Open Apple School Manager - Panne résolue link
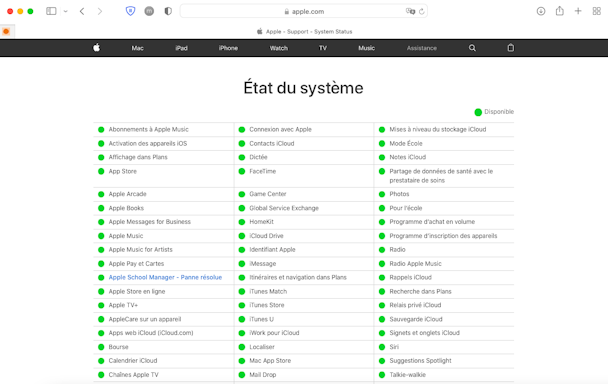Image resolution: width=608 pixels, height=384 pixels. (165, 277)
